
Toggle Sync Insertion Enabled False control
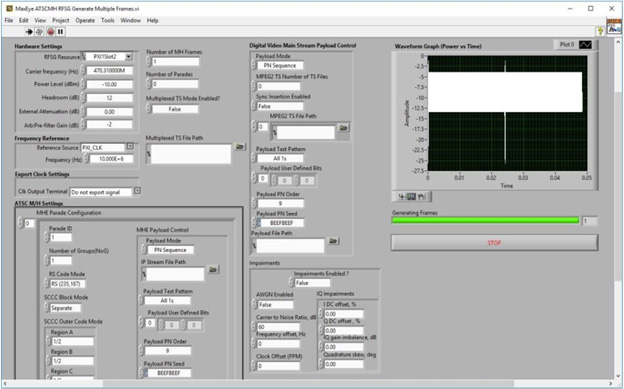[x=280, y=106]
